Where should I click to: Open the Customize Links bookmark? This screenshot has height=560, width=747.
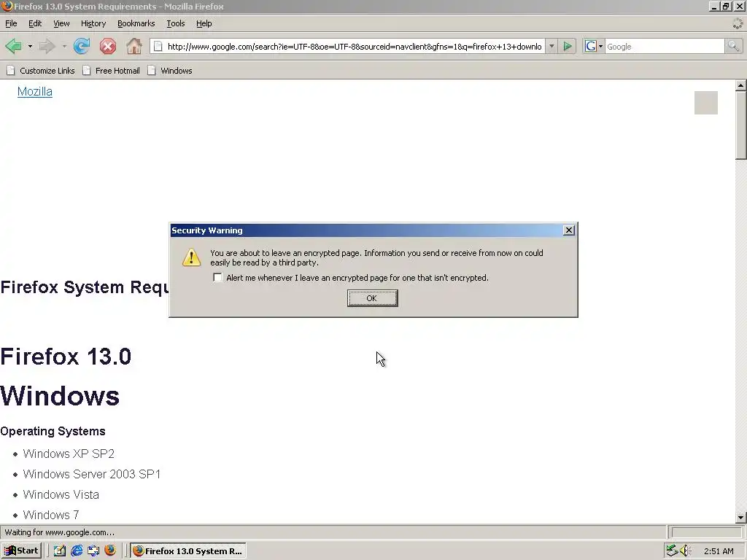point(41,71)
